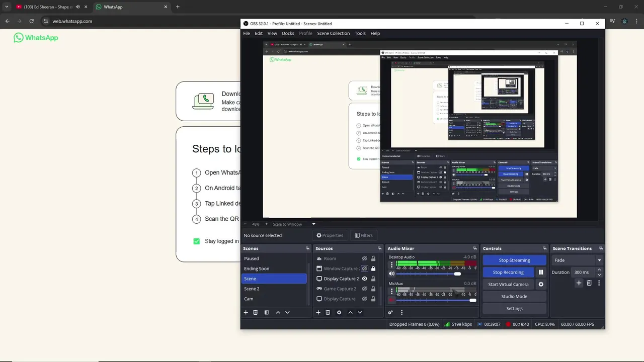The width and height of the screenshot is (644, 362).
Task: Open Desktop Audio three-dot options
Action: [391, 264]
